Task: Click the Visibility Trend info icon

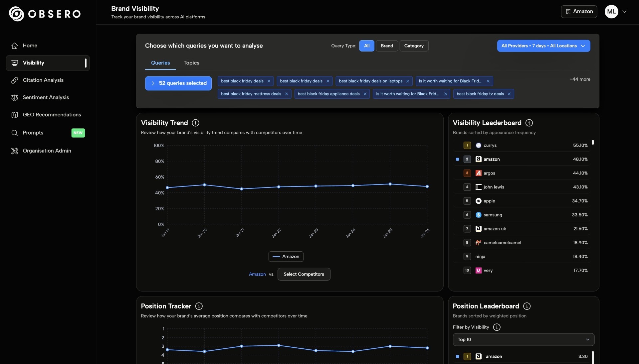Action: [196, 123]
